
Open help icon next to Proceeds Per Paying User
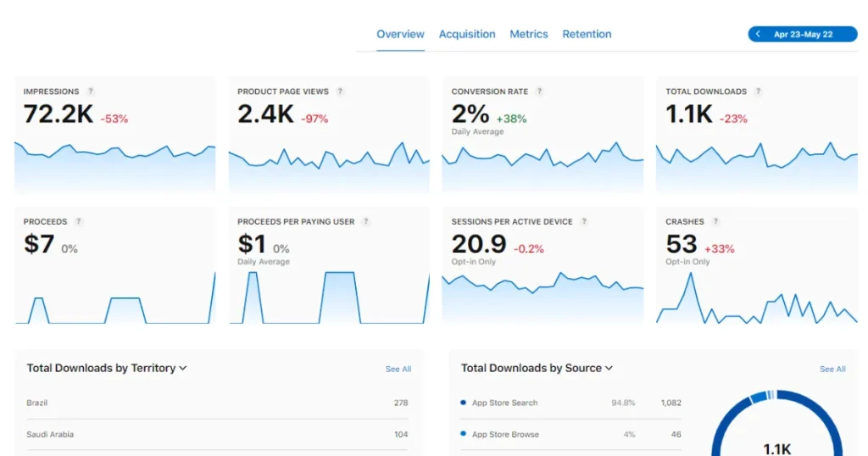tap(365, 221)
